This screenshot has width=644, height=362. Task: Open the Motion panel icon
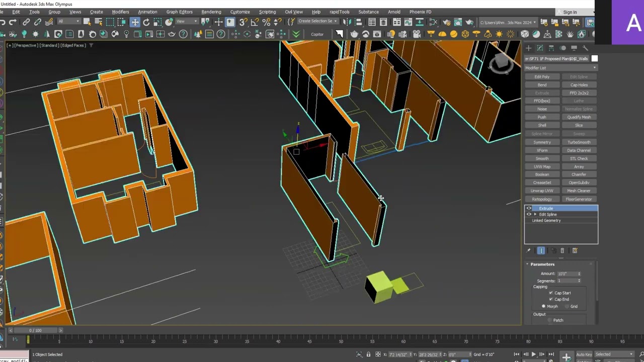coord(562,48)
